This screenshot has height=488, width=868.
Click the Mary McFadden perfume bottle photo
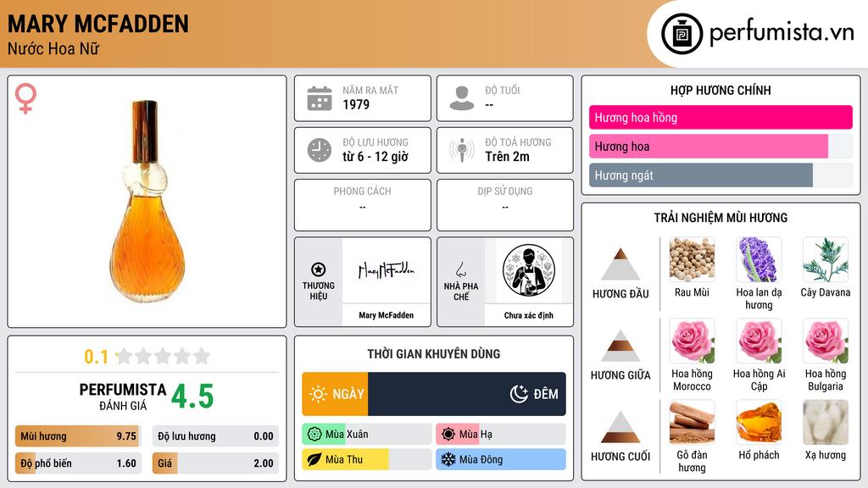coord(147,202)
